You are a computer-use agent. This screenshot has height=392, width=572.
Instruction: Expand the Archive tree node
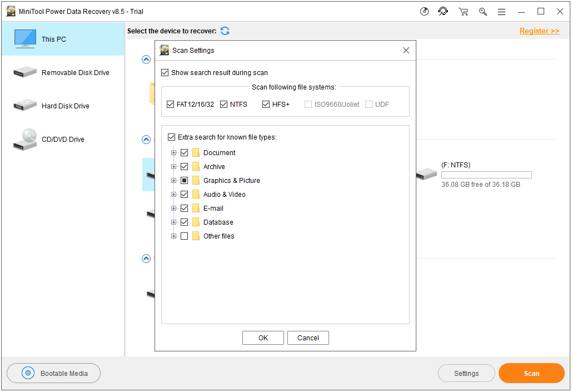[173, 166]
